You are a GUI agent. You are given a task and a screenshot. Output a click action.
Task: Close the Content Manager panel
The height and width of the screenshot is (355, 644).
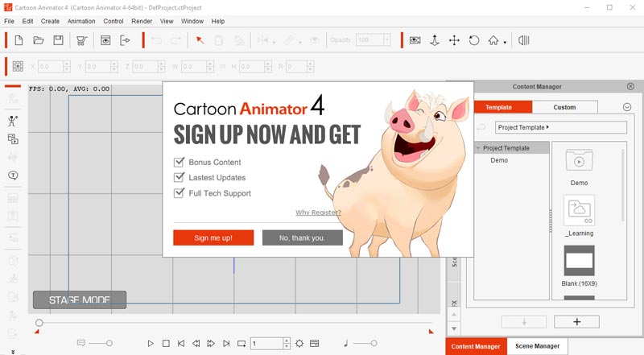point(630,86)
